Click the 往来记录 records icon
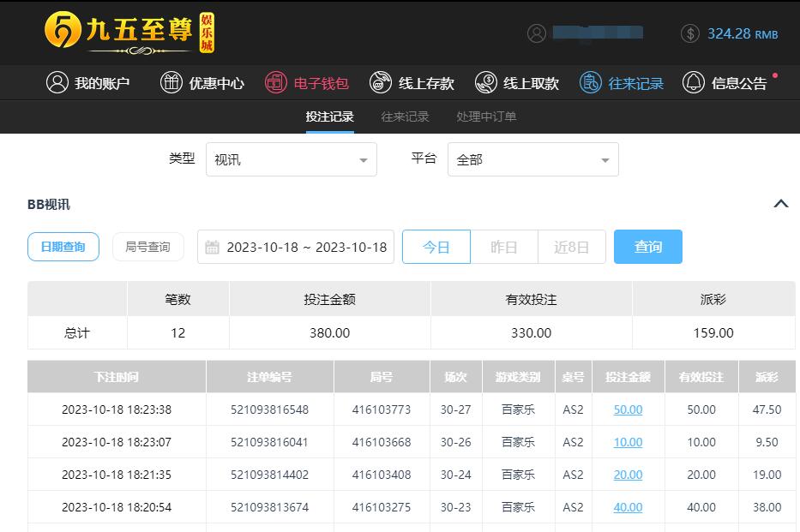 [590, 82]
